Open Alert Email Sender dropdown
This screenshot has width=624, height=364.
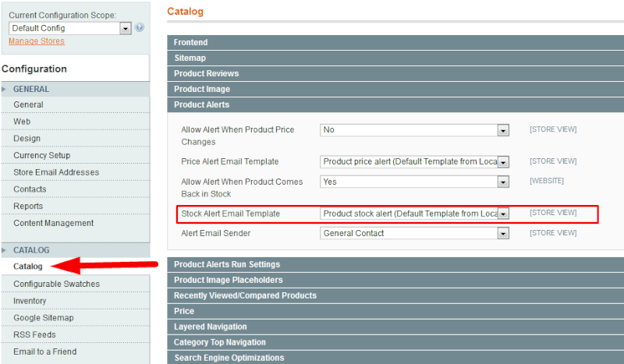(414, 233)
